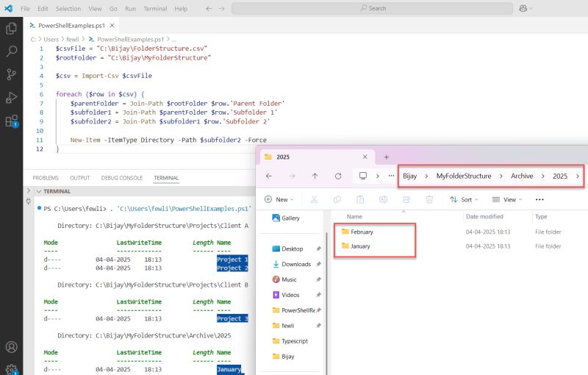Viewport: 588px width, 375px height.
Task: Sort files by the Name column header
Action: (x=354, y=216)
